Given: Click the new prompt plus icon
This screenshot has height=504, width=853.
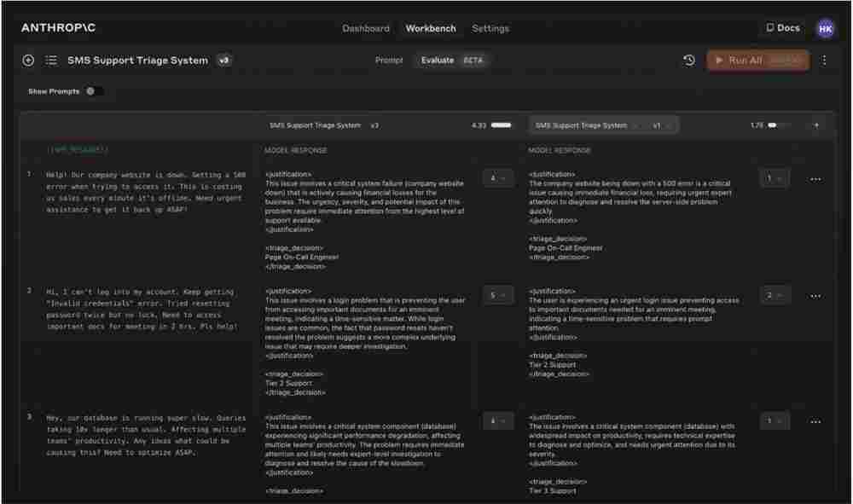Looking at the screenshot, I should [28, 61].
